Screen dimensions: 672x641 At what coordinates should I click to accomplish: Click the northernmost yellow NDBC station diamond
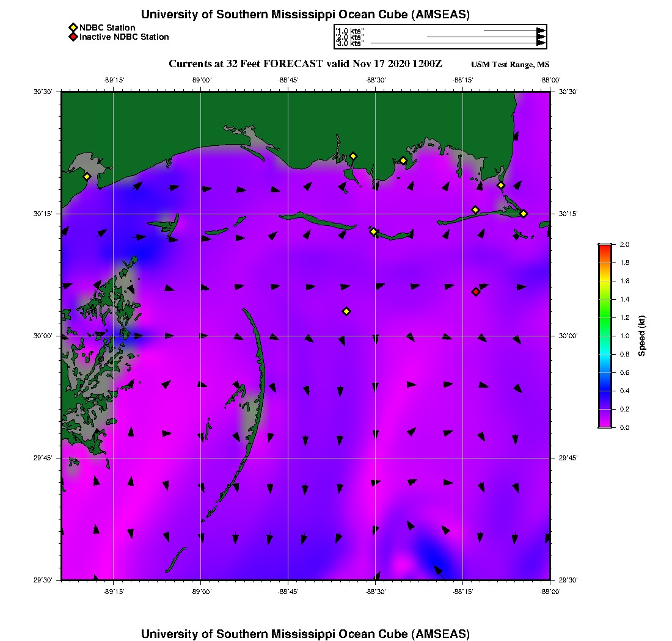point(353,156)
